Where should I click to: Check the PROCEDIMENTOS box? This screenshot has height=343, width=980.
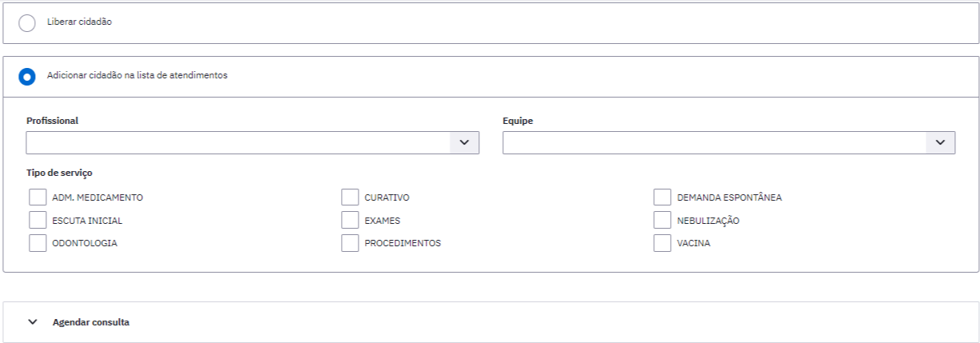point(350,243)
